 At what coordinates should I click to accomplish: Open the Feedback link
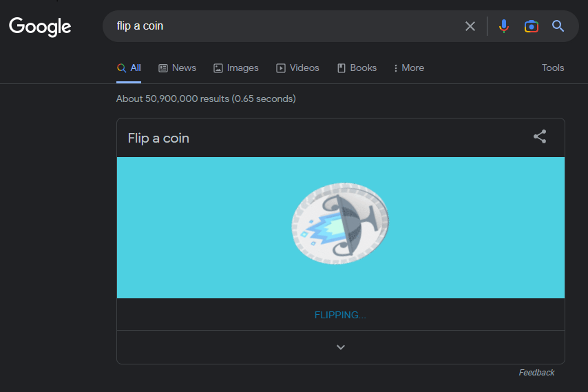pyautogui.click(x=536, y=373)
